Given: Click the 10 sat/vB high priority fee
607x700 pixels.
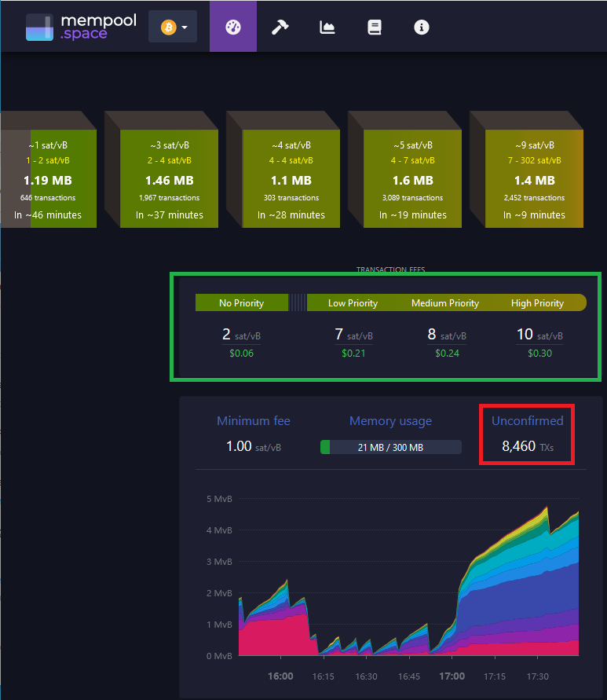Looking at the screenshot, I should [x=539, y=335].
